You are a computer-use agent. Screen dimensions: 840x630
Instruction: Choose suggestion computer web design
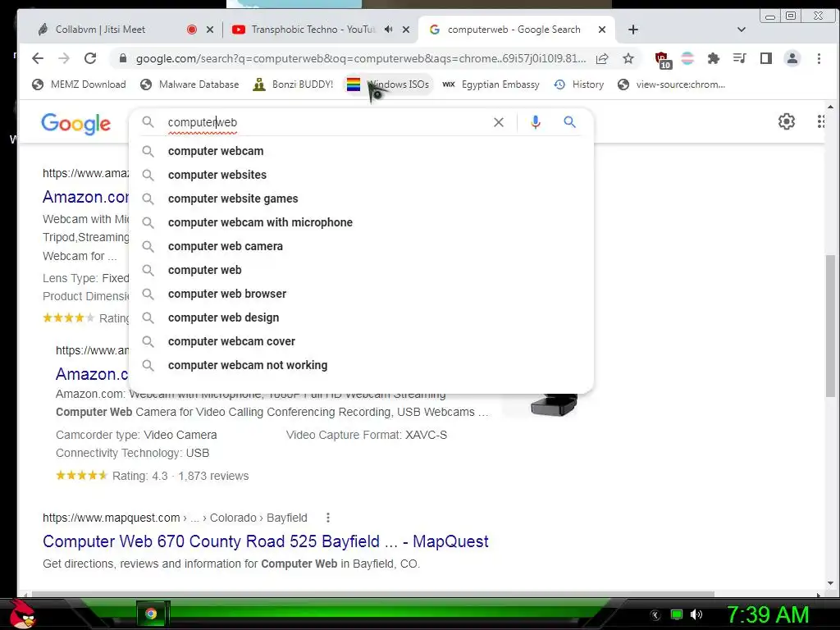pos(362,317)
